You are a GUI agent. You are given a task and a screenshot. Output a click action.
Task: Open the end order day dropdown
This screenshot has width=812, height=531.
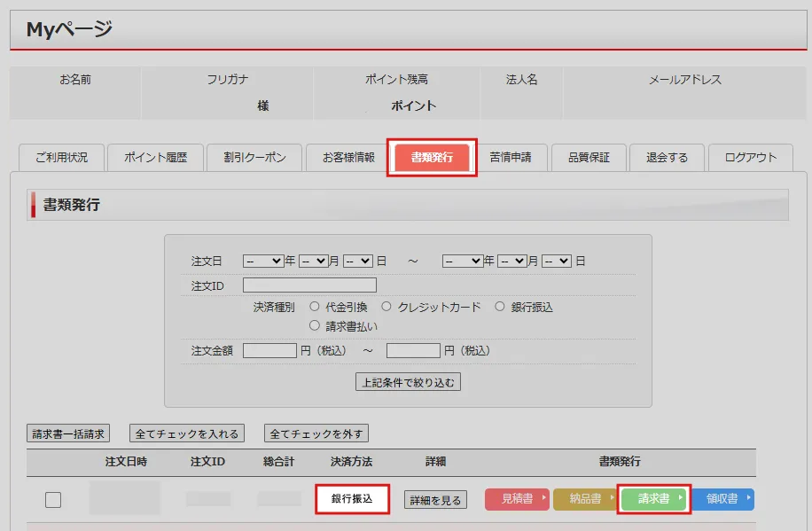pos(557,262)
